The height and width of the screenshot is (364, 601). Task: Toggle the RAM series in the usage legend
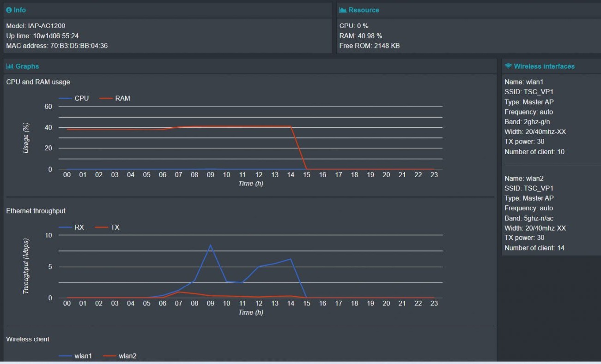pos(115,98)
